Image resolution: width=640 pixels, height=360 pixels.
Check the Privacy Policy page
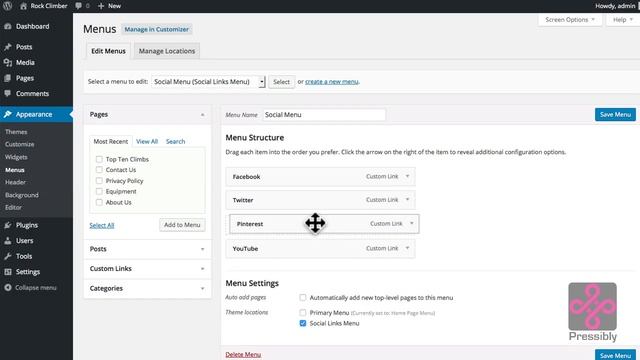point(99,180)
